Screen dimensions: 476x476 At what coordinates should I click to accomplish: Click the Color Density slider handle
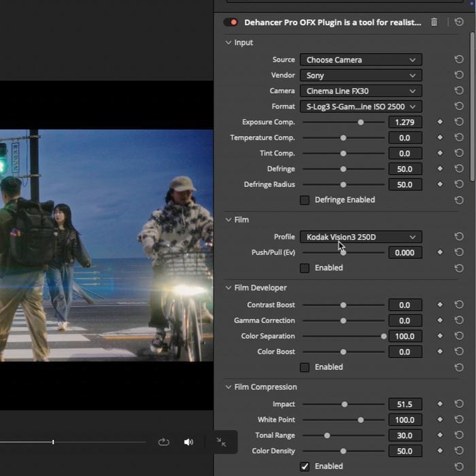click(x=343, y=452)
